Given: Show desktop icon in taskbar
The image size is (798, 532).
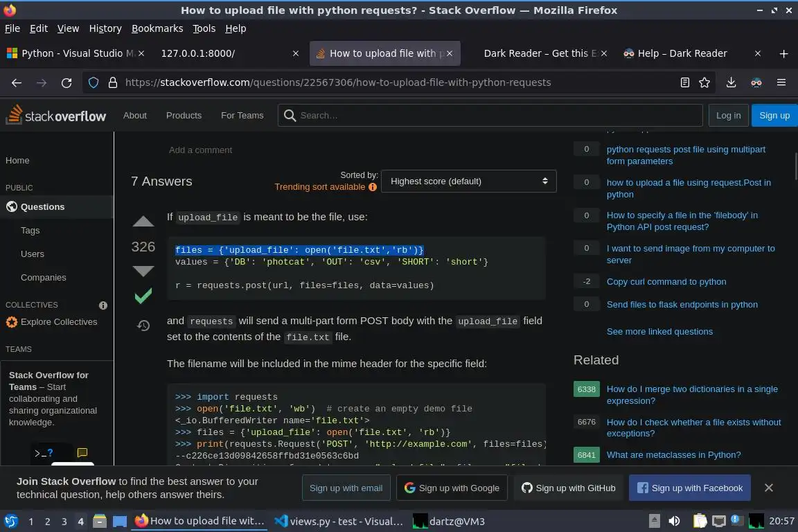Looking at the screenshot, I should point(120,521).
